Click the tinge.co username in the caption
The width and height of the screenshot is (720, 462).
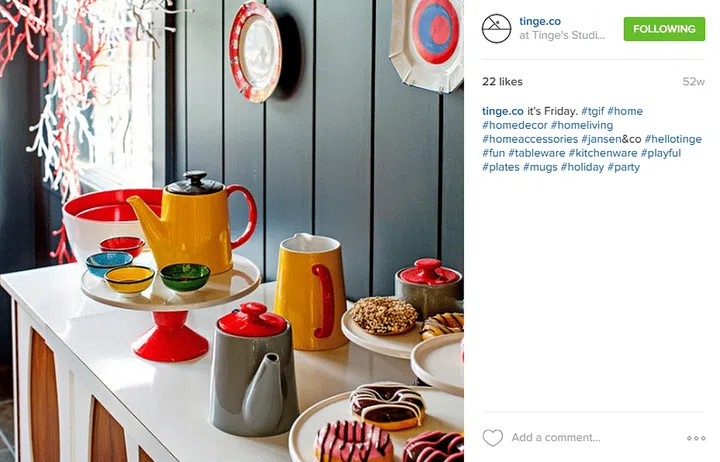coord(503,111)
